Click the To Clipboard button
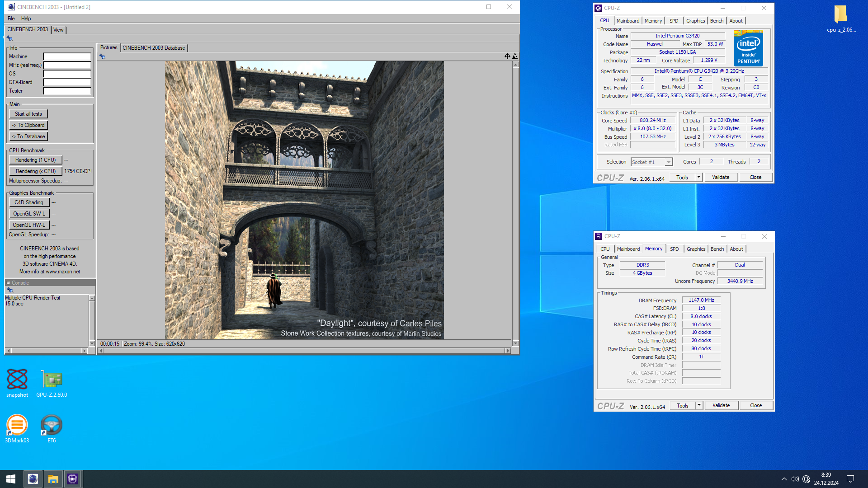 point(28,125)
